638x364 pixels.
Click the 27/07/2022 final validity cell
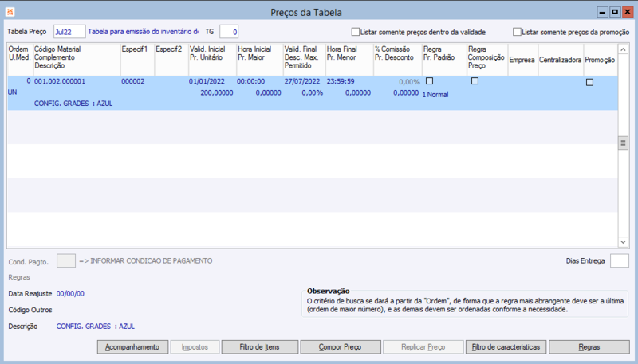302,81
